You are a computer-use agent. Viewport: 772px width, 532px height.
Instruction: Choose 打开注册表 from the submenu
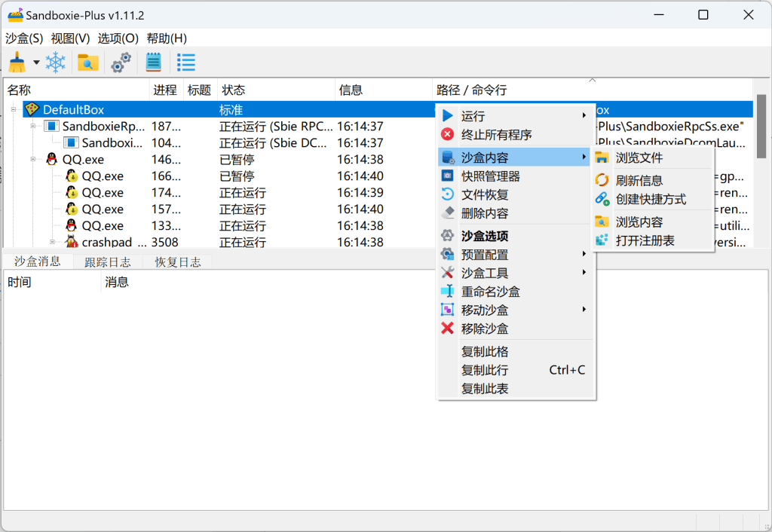pos(645,240)
